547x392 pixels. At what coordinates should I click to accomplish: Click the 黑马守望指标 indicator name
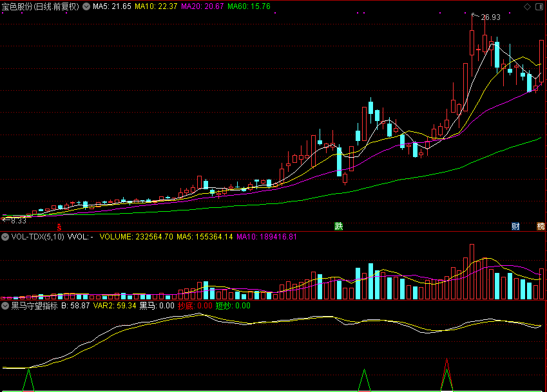click(x=34, y=306)
